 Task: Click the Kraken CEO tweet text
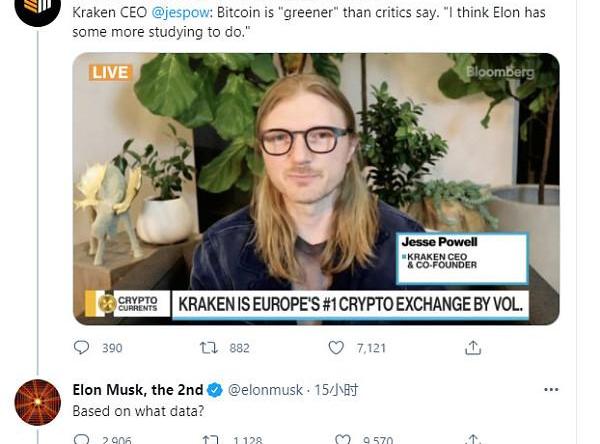309,22
